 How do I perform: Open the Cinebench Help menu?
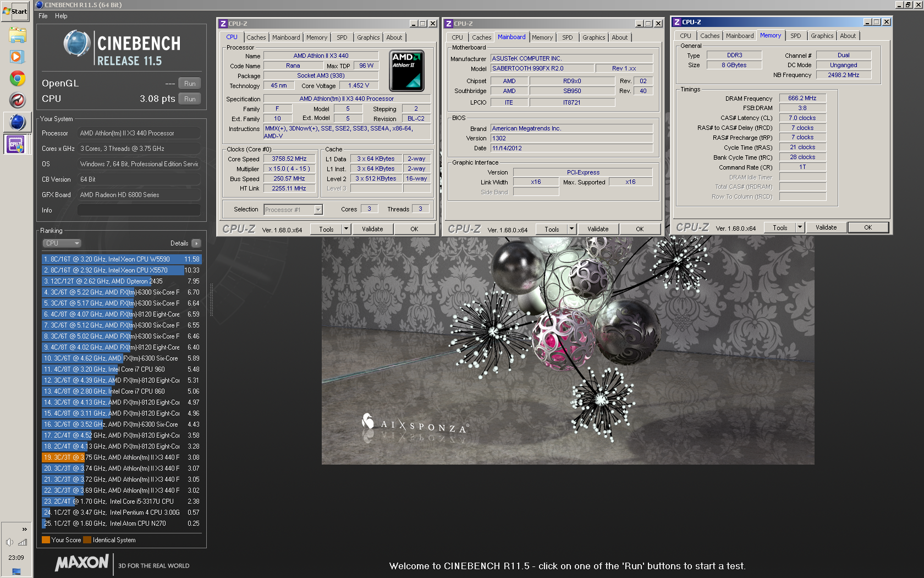point(61,16)
